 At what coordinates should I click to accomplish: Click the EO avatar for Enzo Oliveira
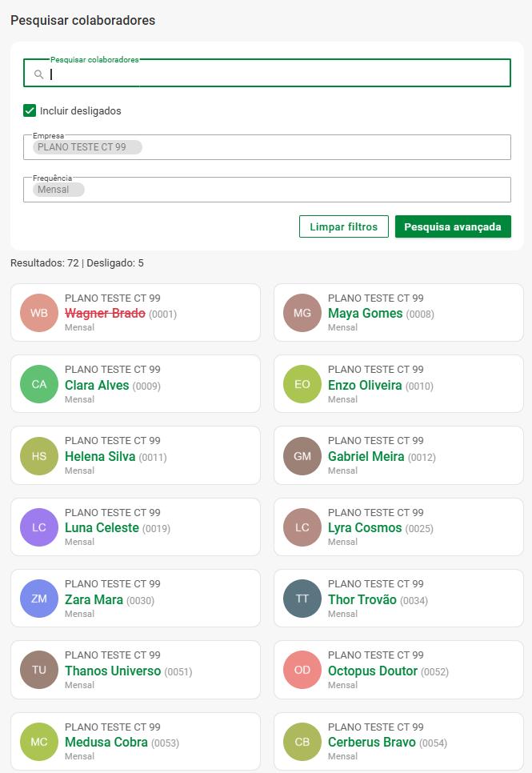pos(302,384)
